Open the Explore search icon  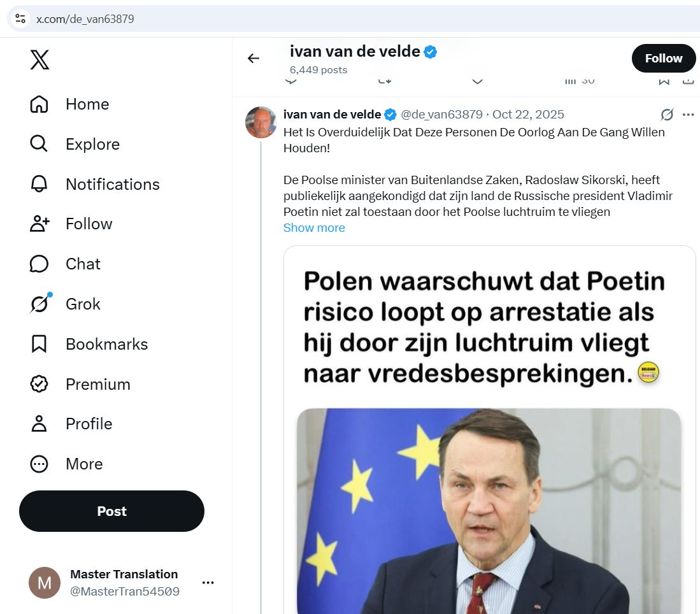[39, 144]
